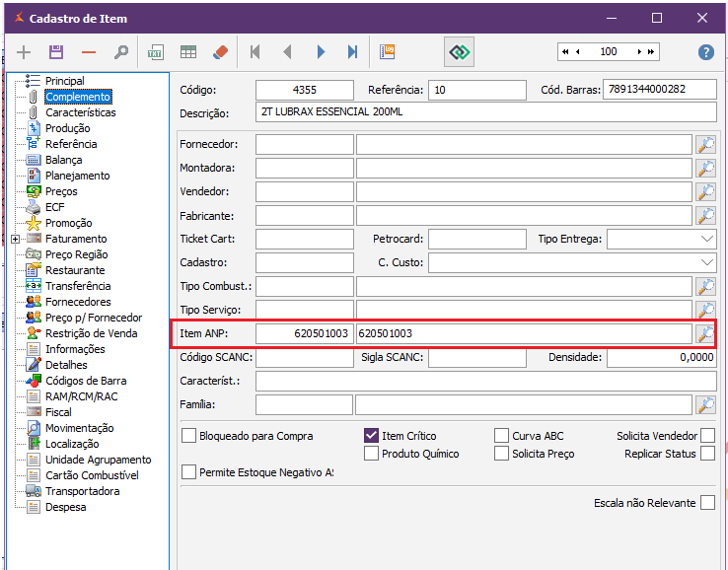The height and width of the screenshot is (570, 728).
Task: Click the record count next-page stepper arrow
Action: tap(641, 51)
